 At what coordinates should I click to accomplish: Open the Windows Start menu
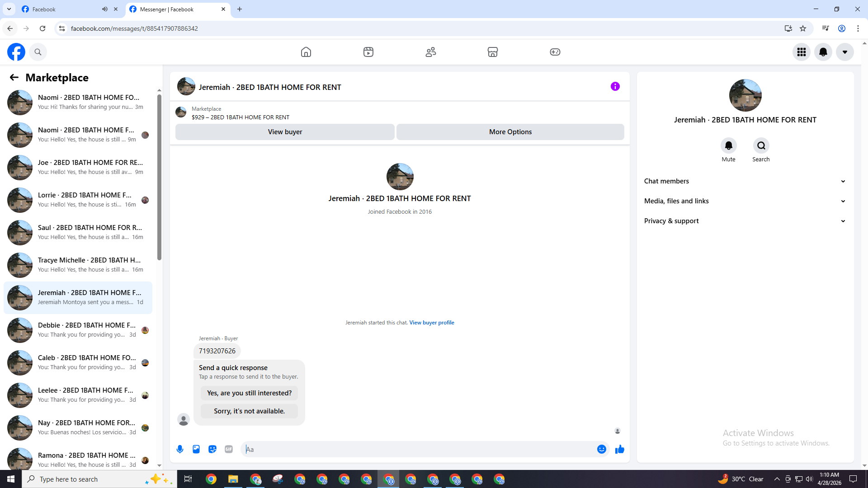tap(11, 479)
